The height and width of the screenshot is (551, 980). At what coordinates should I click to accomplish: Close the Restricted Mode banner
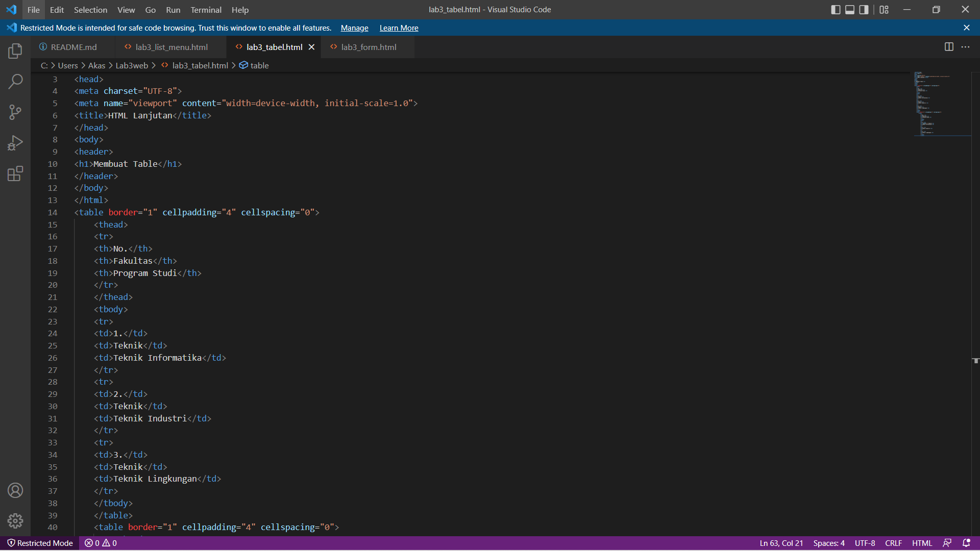tap(966, 28)
